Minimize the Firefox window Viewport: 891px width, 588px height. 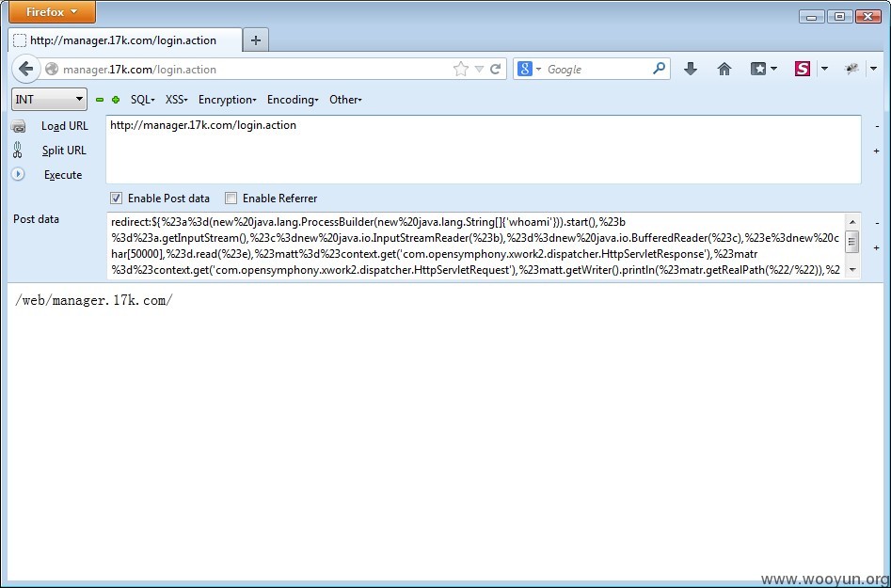point(811,17)
